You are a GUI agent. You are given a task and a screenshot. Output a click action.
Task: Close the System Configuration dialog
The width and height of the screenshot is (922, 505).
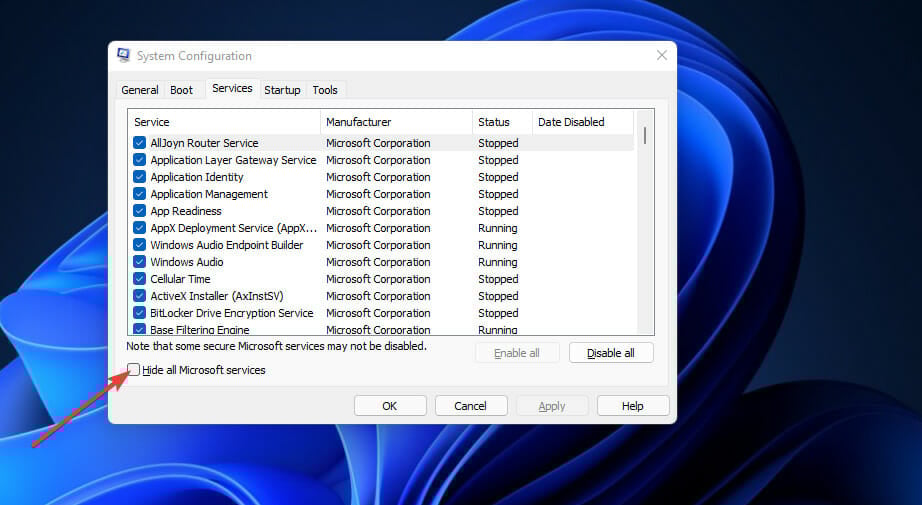point(662,55)
